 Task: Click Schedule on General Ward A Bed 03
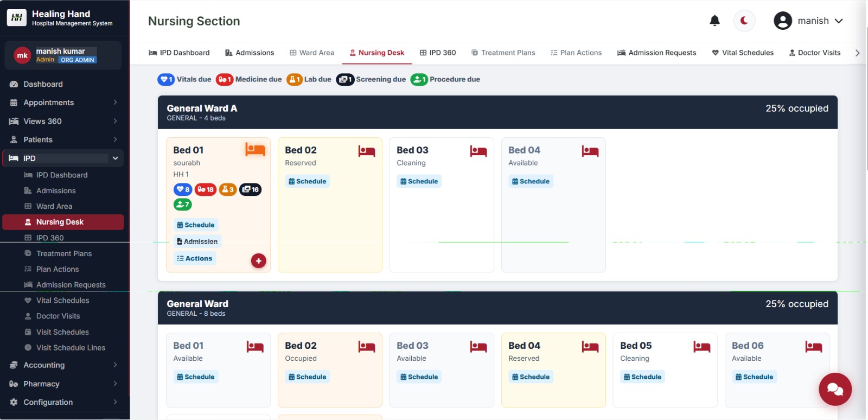click(x=419, y=181)
